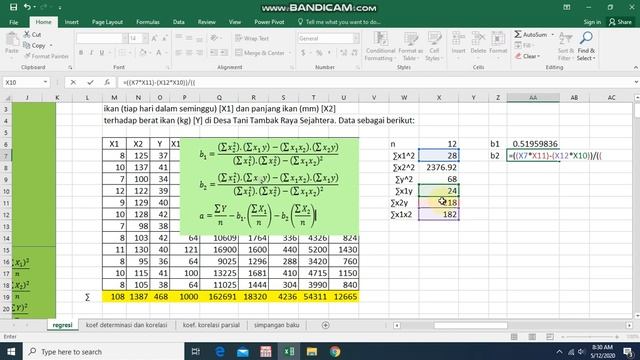Collapse the ribbon with the chevron
This screenshot has width=640, height=360.
click(636, 67)
